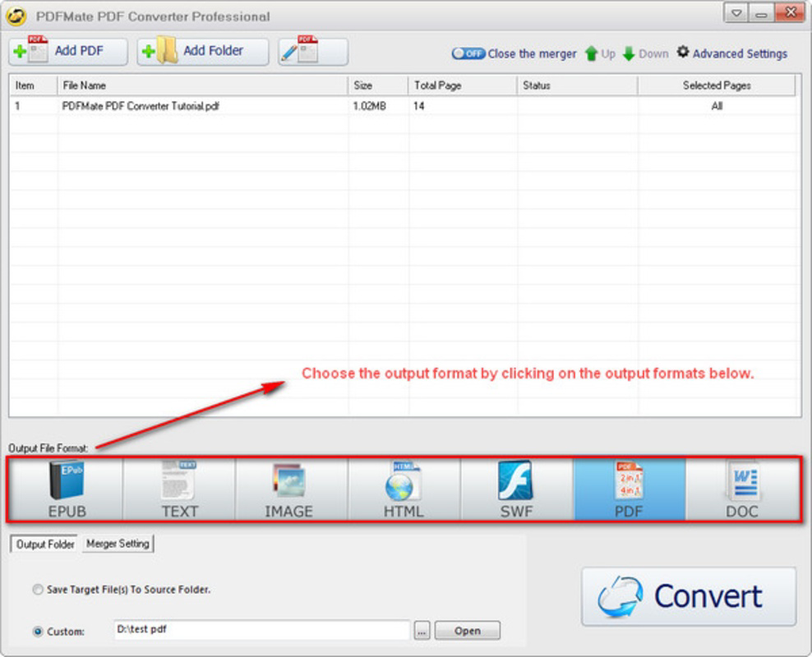812x657 pixels.
Task: Select PDFMate PDF Converter Tutorial.pdf row
Action: tap(403, 106)
